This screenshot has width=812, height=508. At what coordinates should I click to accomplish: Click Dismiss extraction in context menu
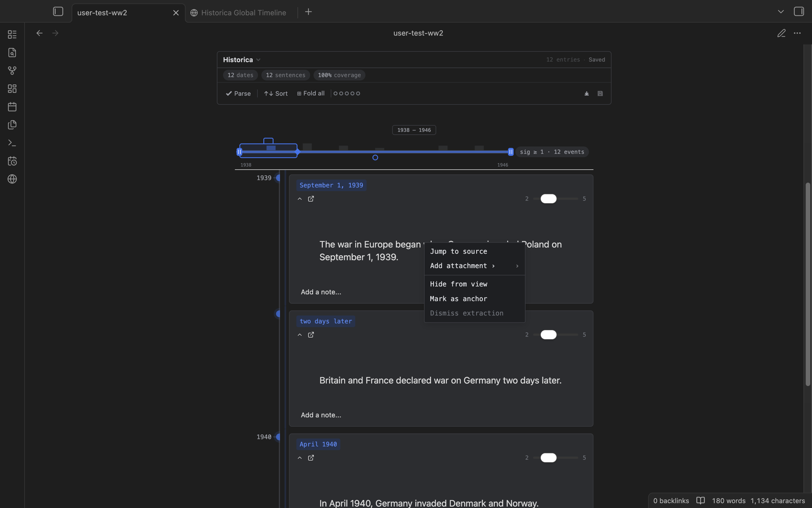[x=475, y=313]
